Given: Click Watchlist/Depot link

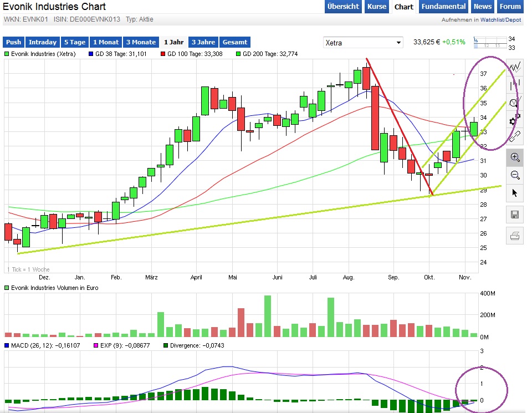Looking at the screenshot, I should (501, 20).
